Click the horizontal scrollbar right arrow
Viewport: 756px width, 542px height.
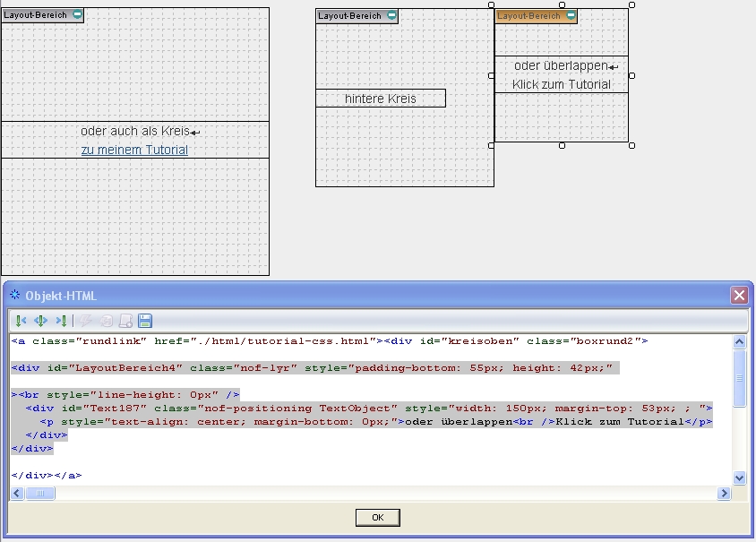coord(724,494)
